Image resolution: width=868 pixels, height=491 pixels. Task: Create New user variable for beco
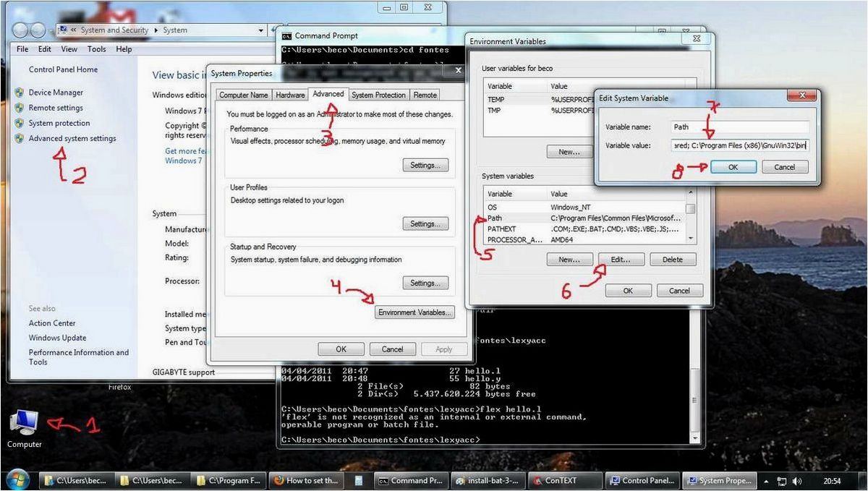pyautogui.click(x=569, y=152)
